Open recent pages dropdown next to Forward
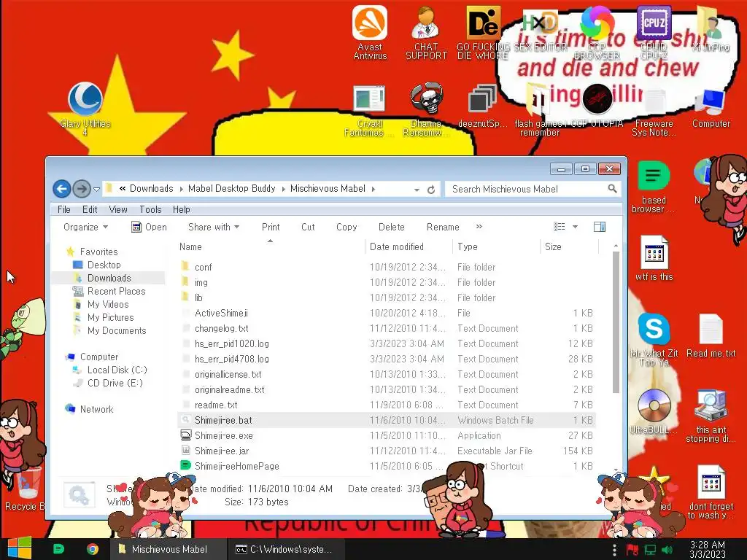The width and height of the screenshot is (747, 560). tap(96, 189)
